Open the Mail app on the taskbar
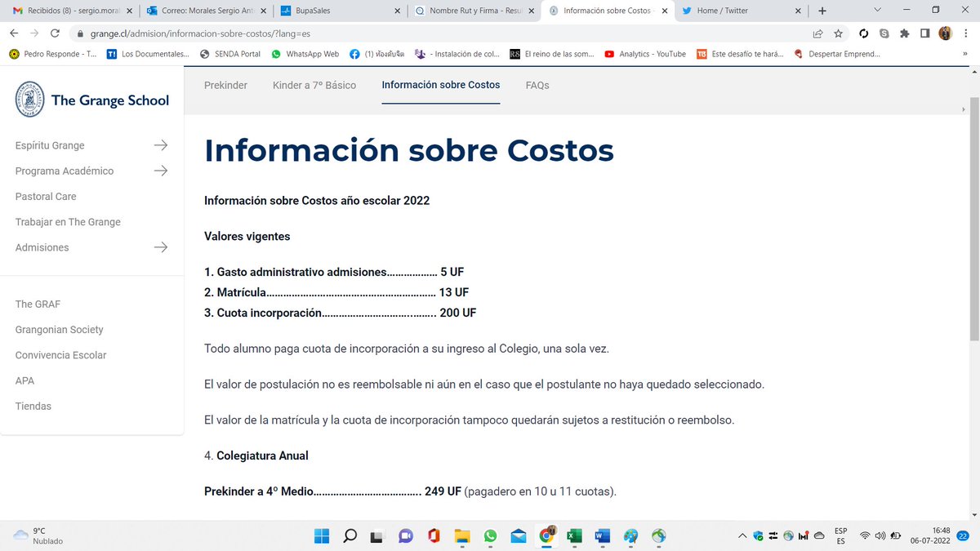980x551 pixels. [519, 535]
